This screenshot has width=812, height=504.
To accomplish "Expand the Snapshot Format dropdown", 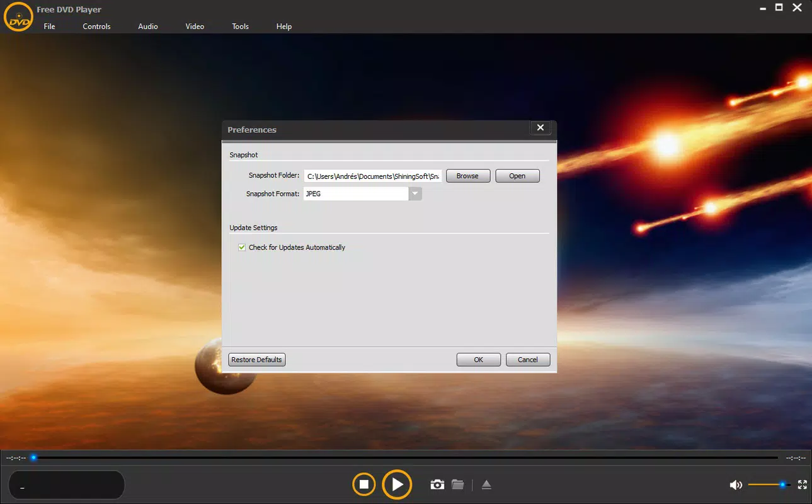I will pyautogui.click(x=415, y=194).
